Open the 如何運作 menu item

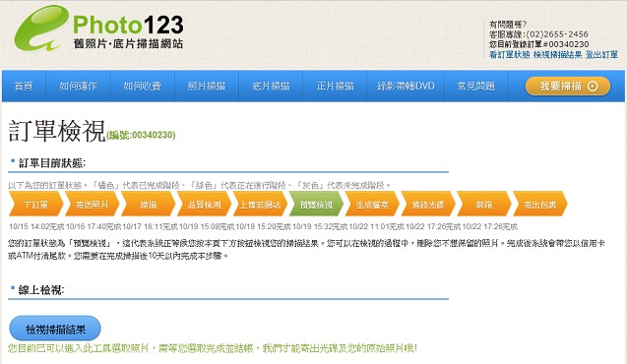79,86
